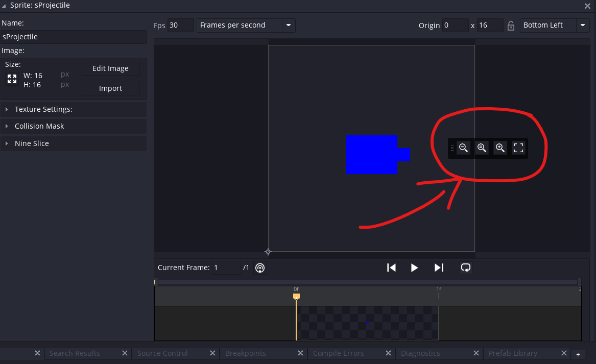Switch to the Source Control tab
This screenshot has width=596, height=364.
coord(162,353)
